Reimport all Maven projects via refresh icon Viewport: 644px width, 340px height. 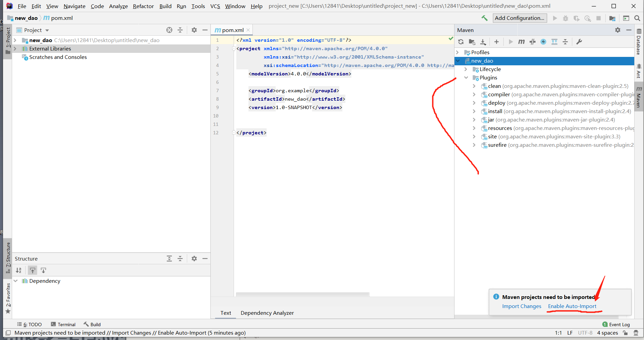[461, 42]
